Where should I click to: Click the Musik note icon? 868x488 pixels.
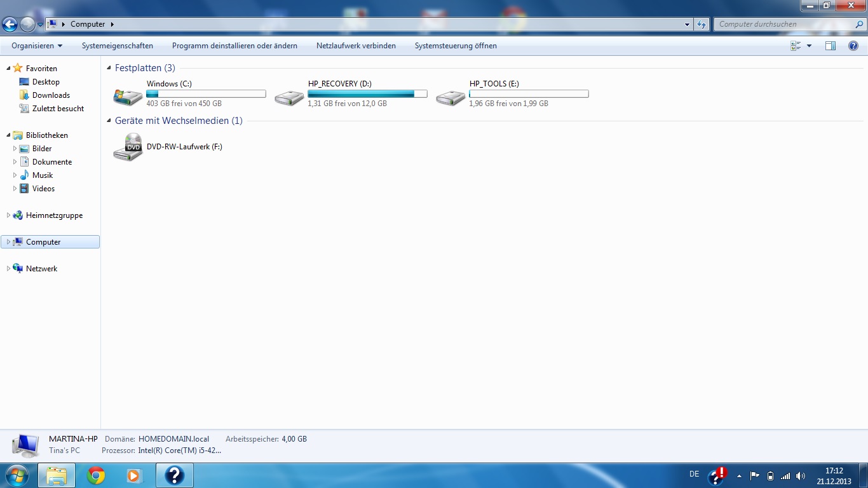[24, 175]
